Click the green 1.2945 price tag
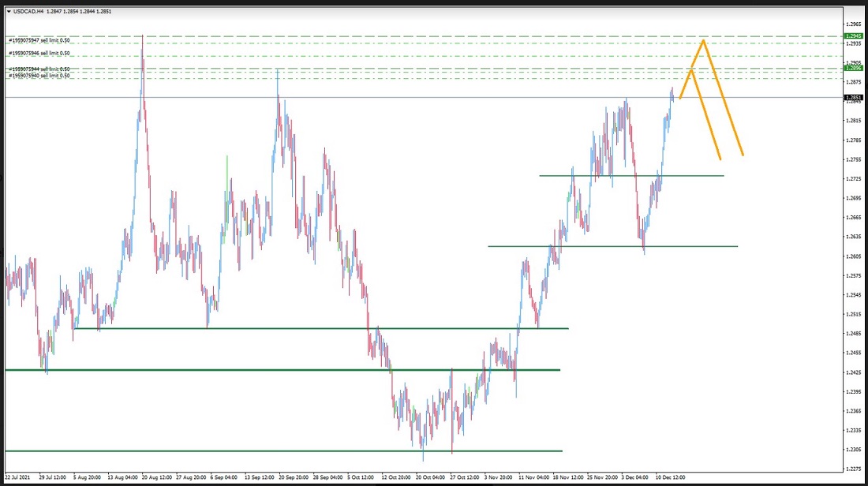Screen dimensions: 868x486 pyautogui.click(x=852, y=36)
